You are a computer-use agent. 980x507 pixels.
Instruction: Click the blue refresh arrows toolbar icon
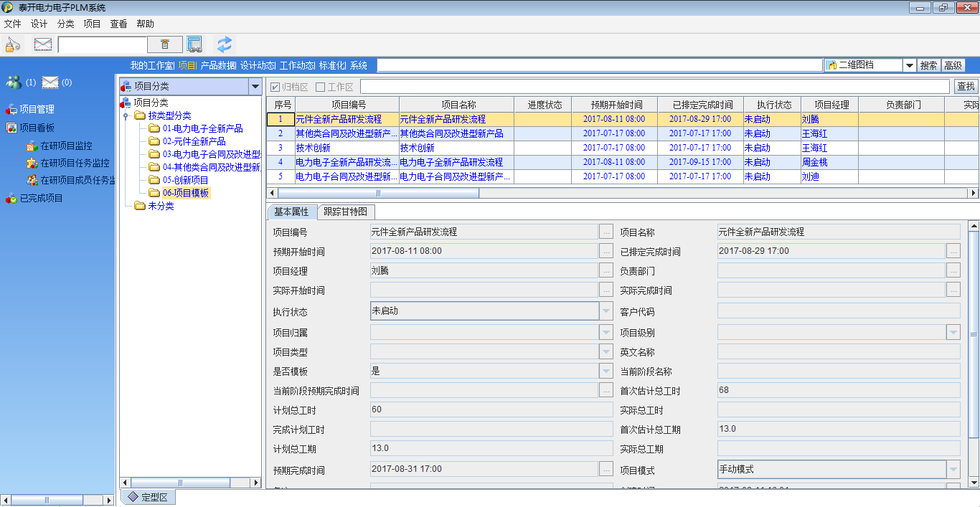pyautogui.click(x=225, y=44)
